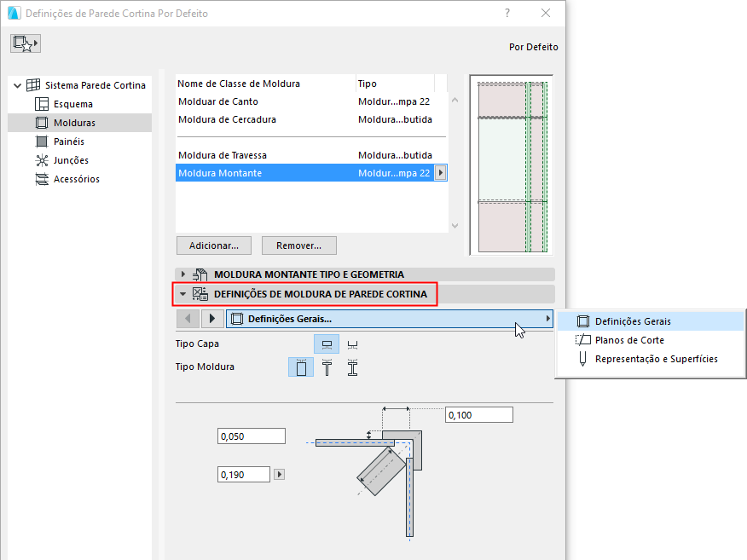Open the Painéis page
The image size is (747, 560).
pos(68,141)
